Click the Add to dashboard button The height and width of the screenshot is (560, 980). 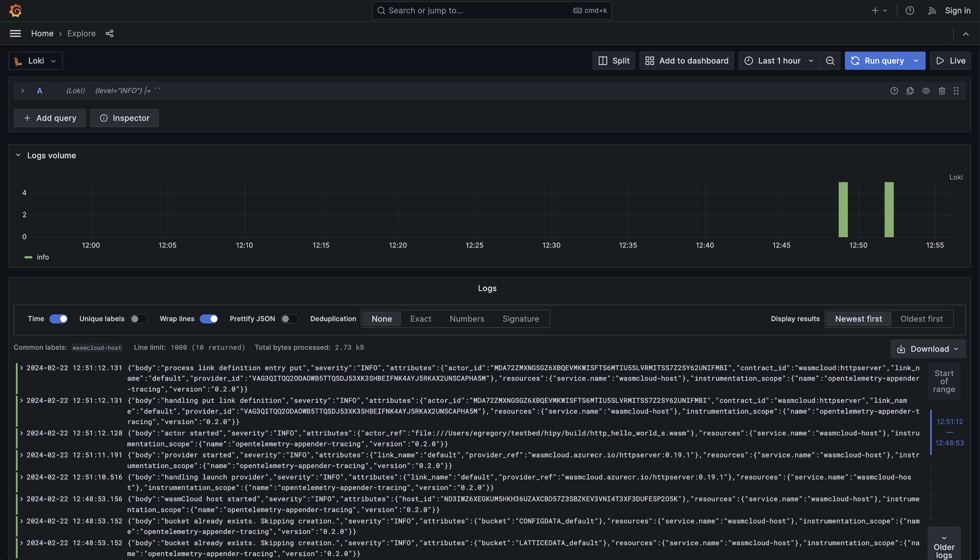click(686, 60)
